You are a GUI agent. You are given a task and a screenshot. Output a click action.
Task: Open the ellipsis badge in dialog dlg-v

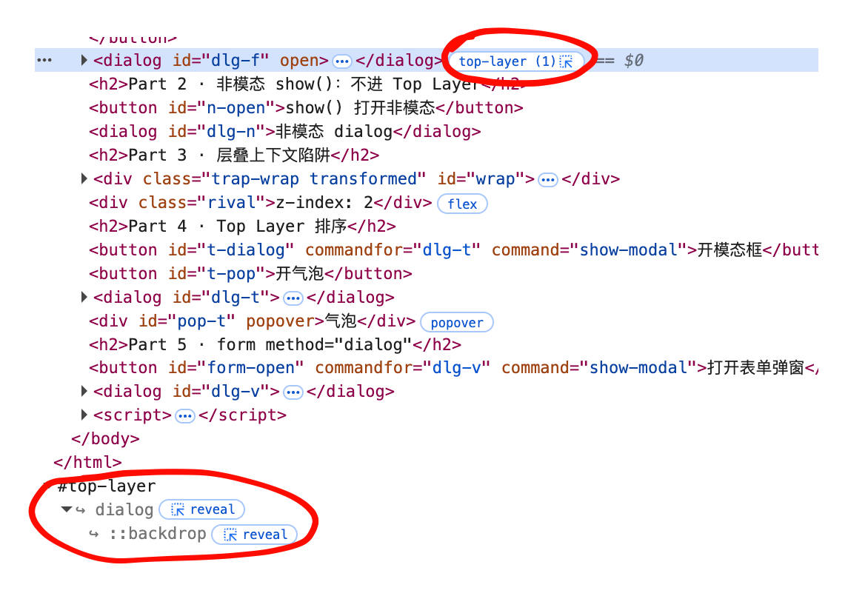click(x=293, y=392)
